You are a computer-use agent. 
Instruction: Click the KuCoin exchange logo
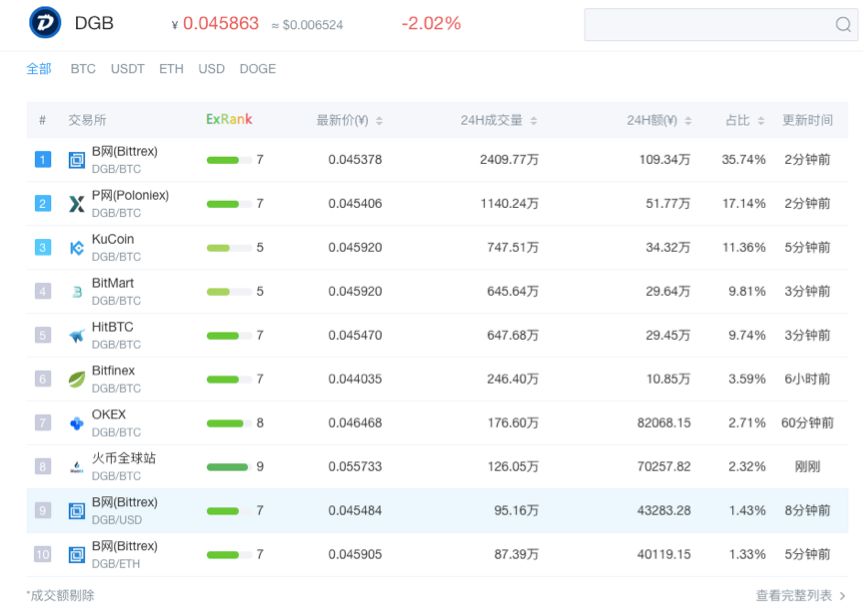click(x=77, y=248)
